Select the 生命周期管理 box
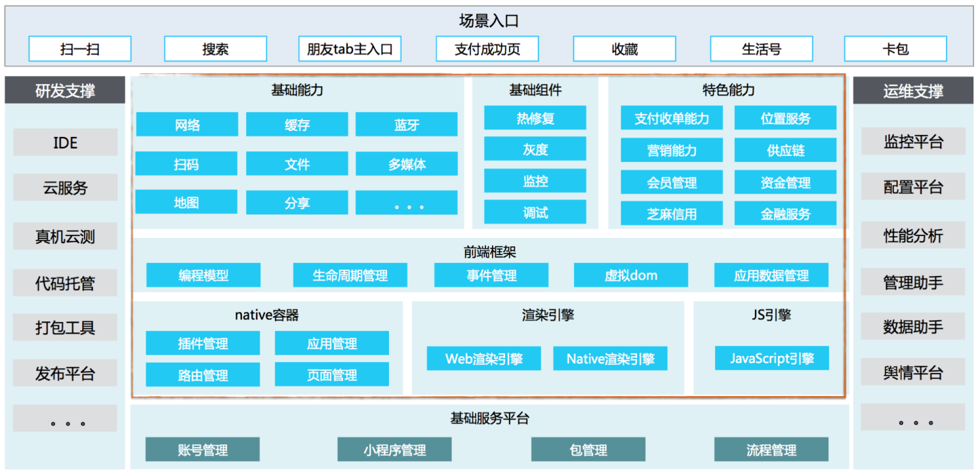Image resolution: width=980 pixels, height=476 pixels. 350,275
